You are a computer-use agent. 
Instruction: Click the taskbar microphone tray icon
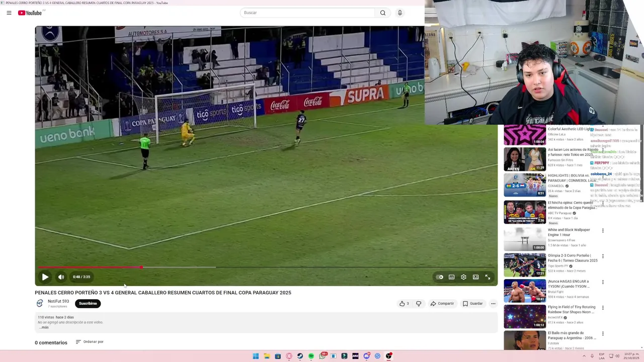click(x=592, y=356)
